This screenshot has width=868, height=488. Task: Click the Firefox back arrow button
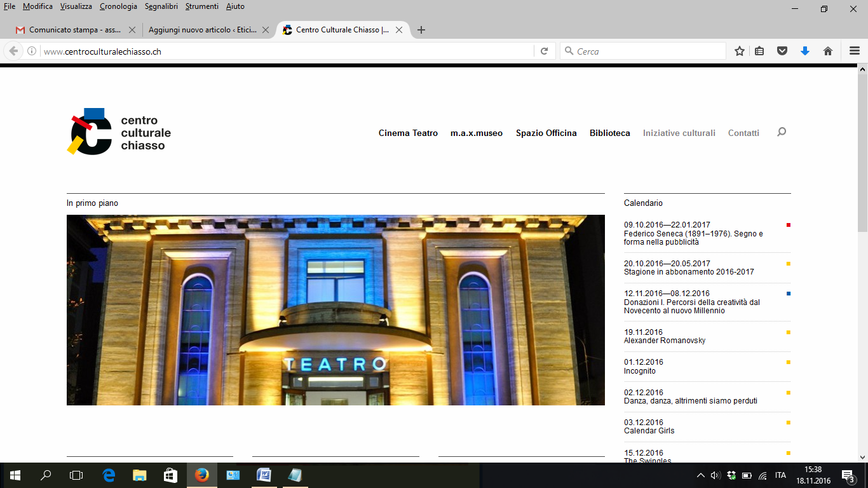pos(13,51)
